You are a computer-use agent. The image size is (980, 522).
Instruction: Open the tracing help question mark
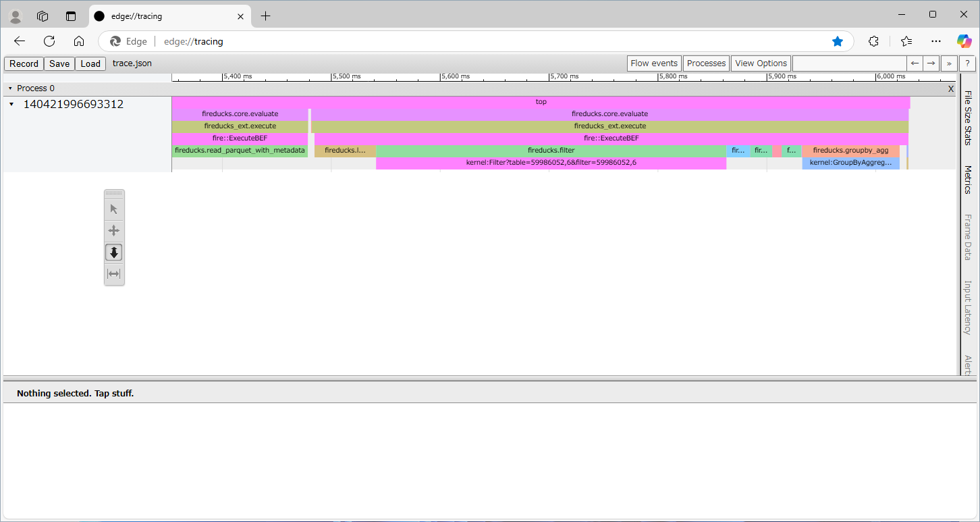(968, 63)
